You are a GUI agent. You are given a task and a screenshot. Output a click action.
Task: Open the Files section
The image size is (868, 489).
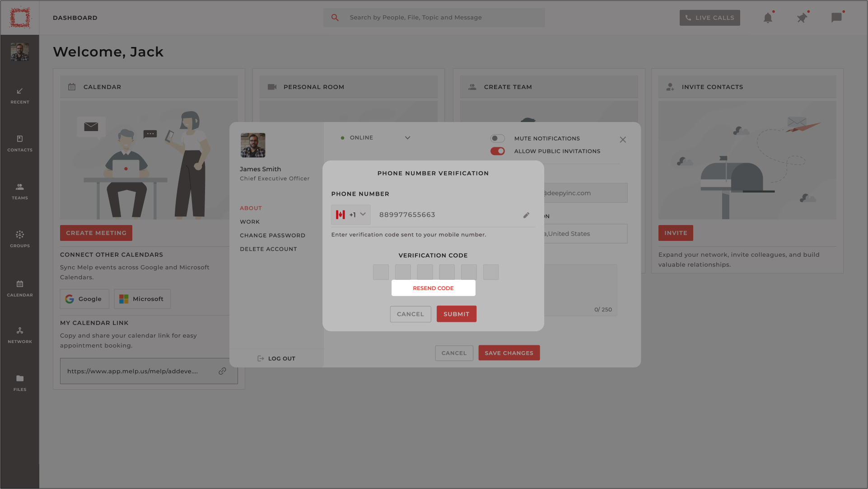point(20,382)
